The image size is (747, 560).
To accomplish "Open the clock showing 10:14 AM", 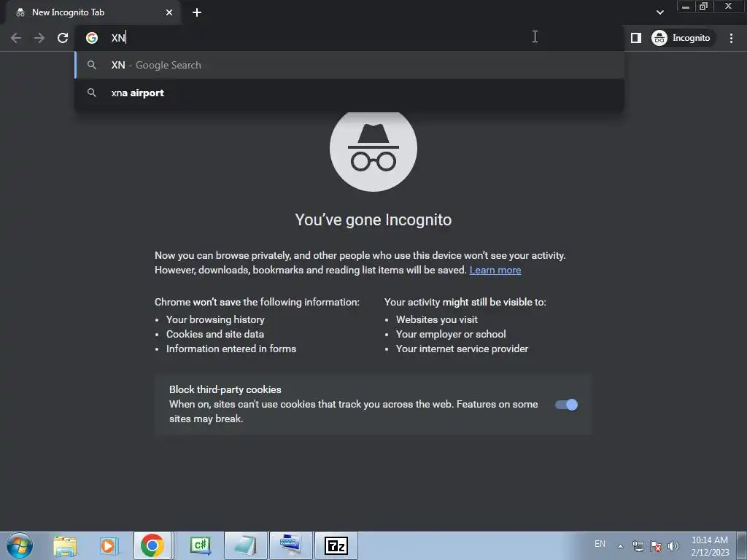I will [710, 546].
